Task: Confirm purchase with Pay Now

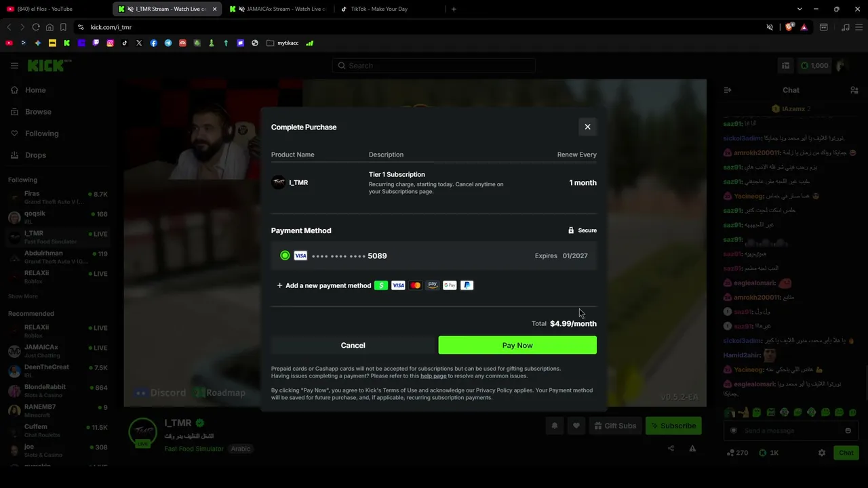Action: point(517,345)
